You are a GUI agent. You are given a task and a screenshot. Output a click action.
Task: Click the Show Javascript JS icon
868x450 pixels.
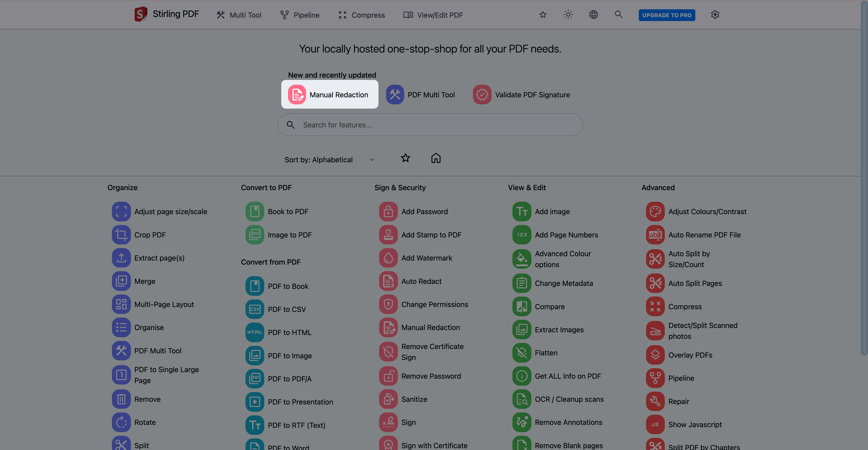coord(655,425)
